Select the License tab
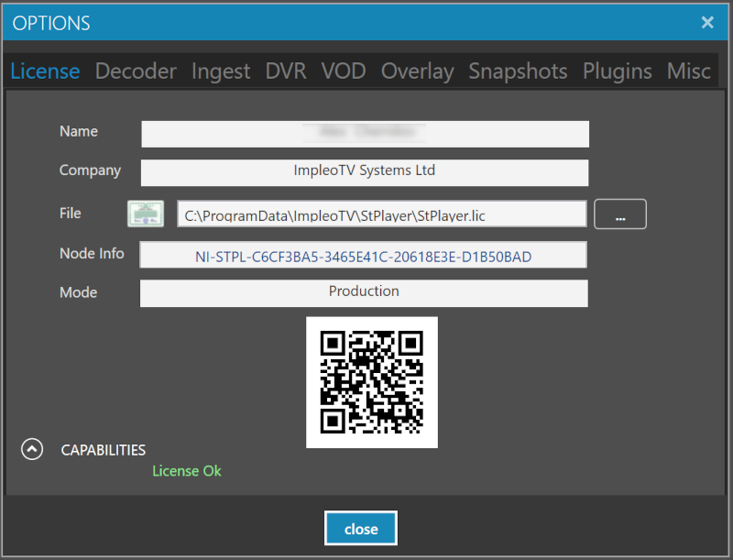Image resolution: width=733 pixels, height=560 pixels. 46,71
